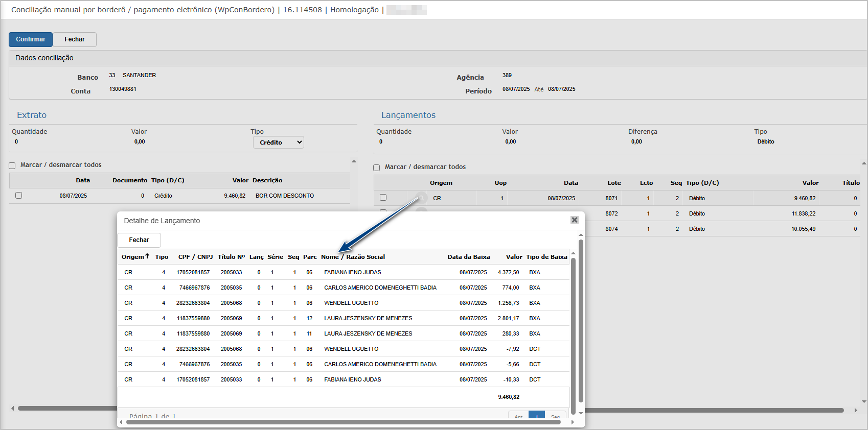Screen dimensions: 868x430
Task: Click the Lançamentos value 10.055,49
Action: pos(804,229)
